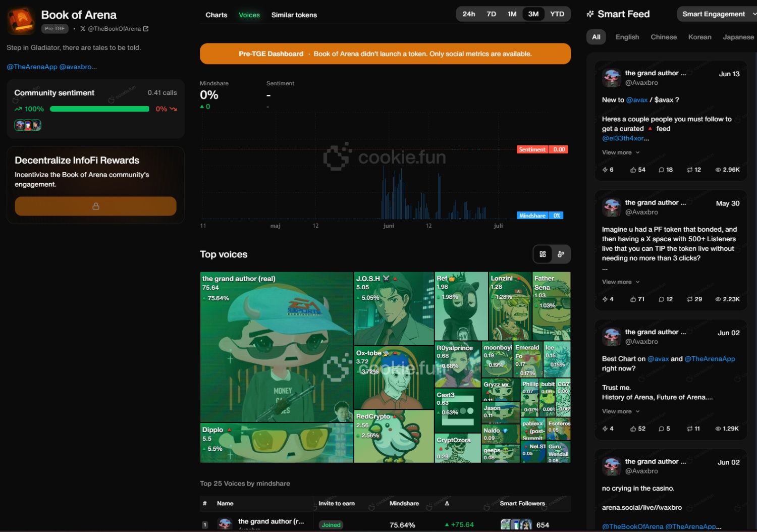
Task: Click the Smart Feed sparkle icon
Action: tap(590, 14)
